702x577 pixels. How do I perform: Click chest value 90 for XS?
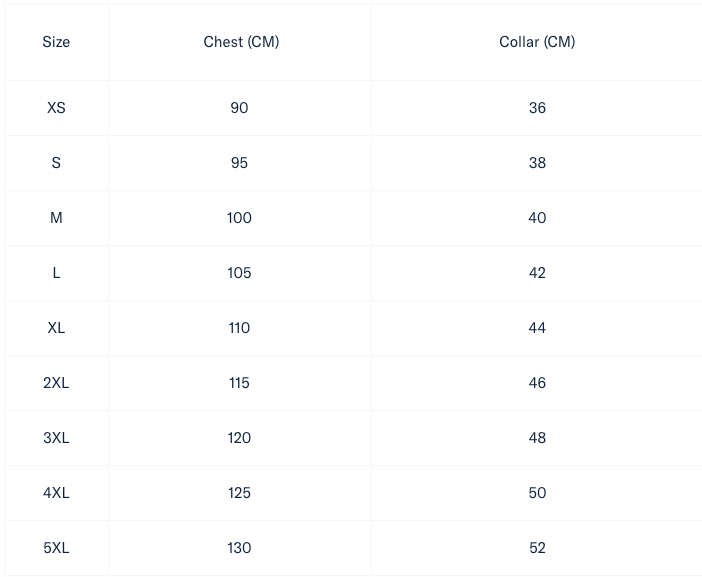coord(239,108)
